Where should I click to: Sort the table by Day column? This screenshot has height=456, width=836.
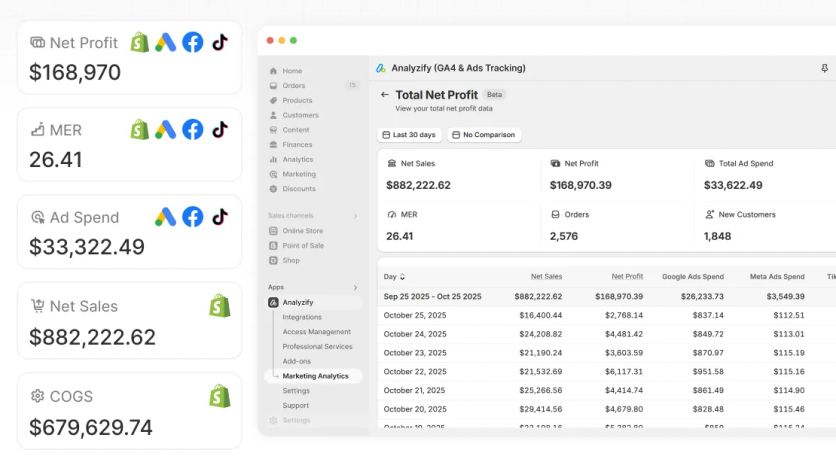[x=395, y=277]
